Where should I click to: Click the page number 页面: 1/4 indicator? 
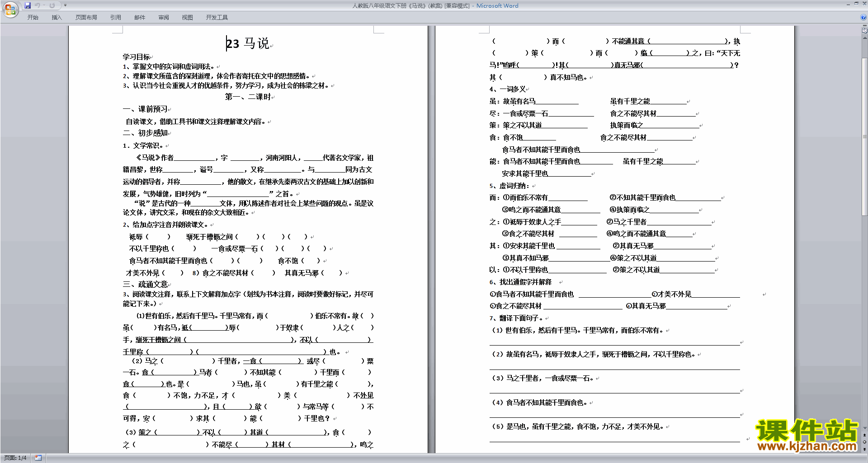[x=15, y=458]
